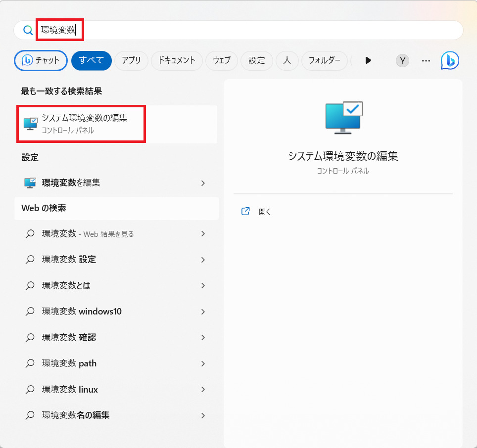This screenshot has width=477, height=448.
Task: Open the チャット Bing chat button
Action: coord(41,60)
